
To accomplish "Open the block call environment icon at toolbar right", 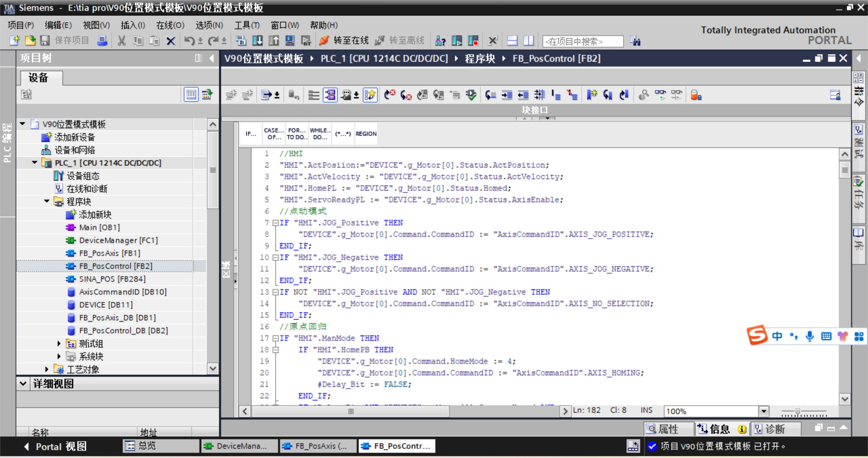I will coord(835,95).
